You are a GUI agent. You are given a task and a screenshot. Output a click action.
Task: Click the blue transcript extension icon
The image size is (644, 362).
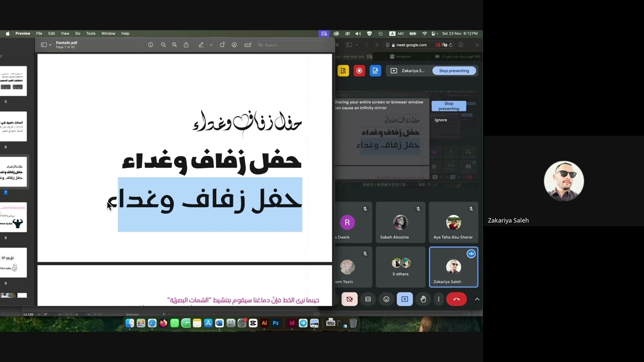375,71
